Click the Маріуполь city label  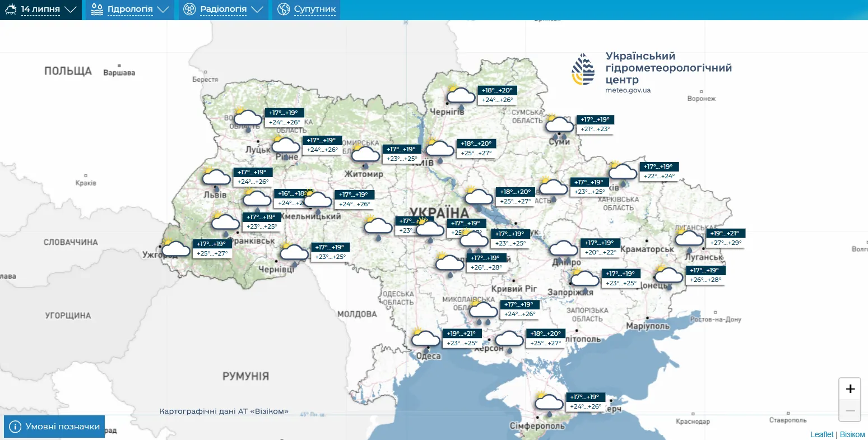pyautogui.click(x=648, y=326)
